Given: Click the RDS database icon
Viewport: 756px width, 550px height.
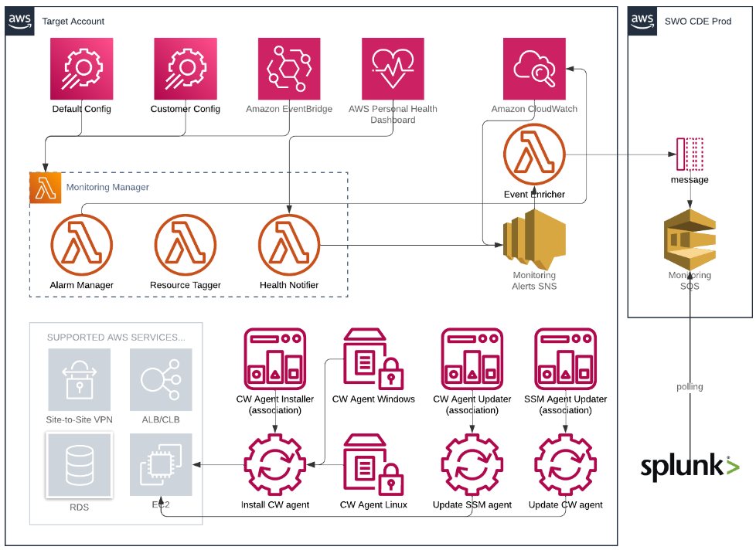Looking at the screenshot, I should pyautogui.click(x=79, y=465).
